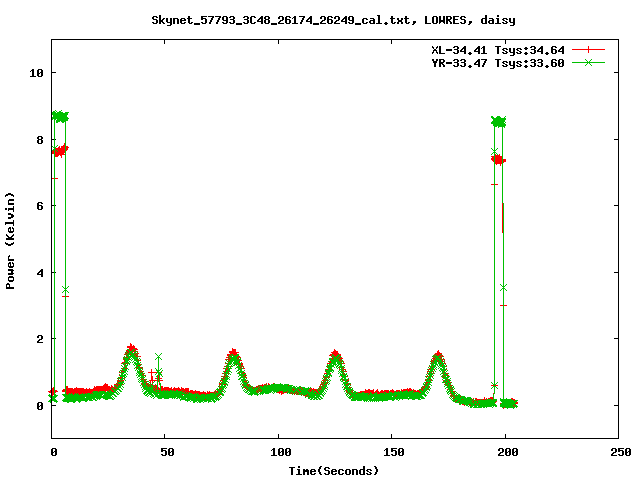
Task: Click the Power (Kelvin) y-axis label
Action: 10,241
